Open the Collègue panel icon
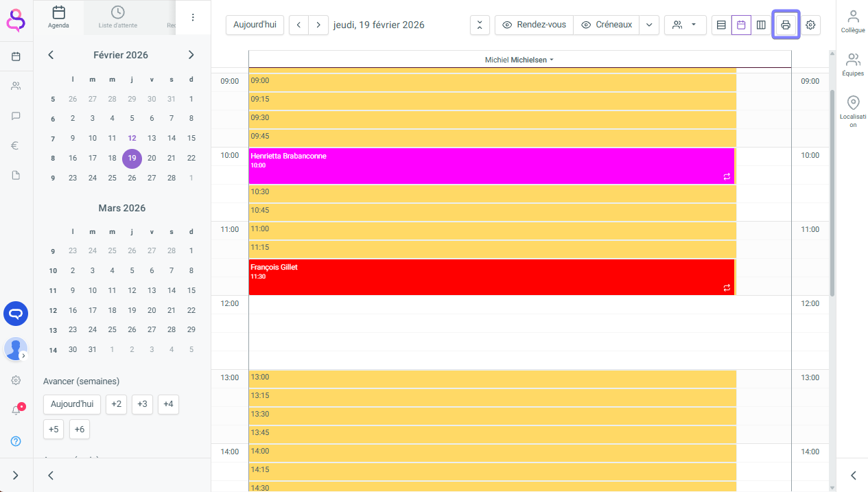The image size is (868, 492). [x=853, y=21]
